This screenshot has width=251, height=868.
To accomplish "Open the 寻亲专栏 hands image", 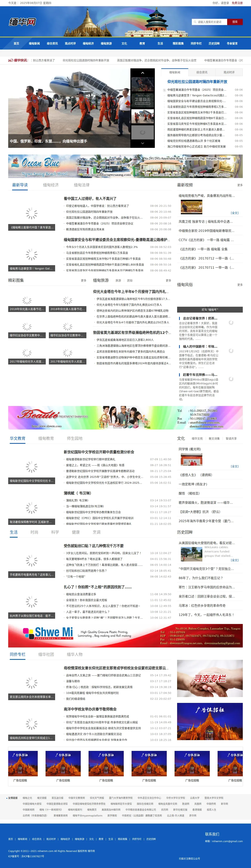I will pyautogui.click(x=210, y=678).
